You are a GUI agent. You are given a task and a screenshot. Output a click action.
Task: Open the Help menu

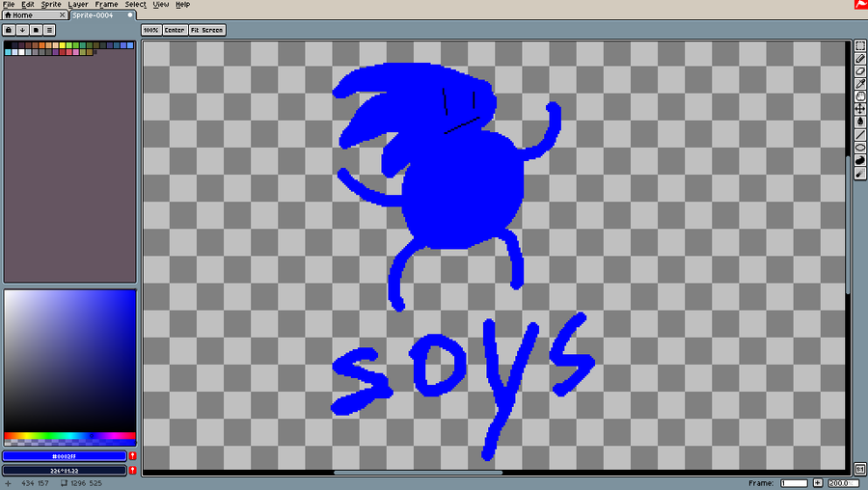click(182, 5)
